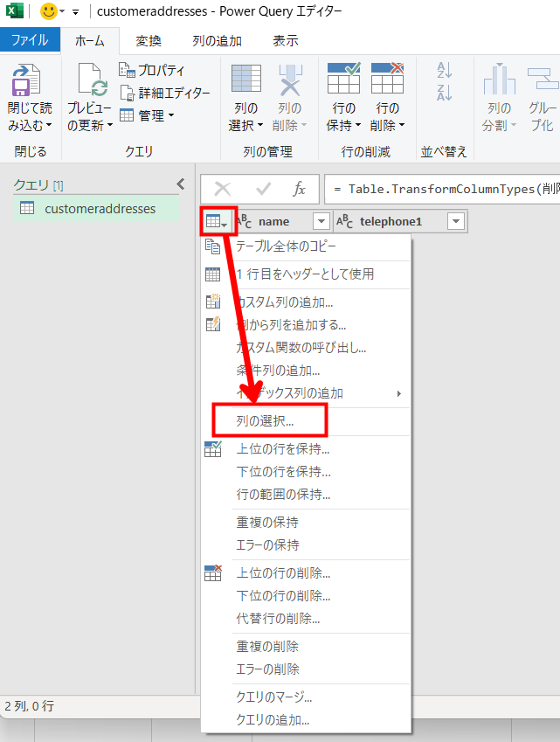
Task: Expand the 閉じて読み込む dropdown arrow
Action: pyautogui.click(x=49, y=126)
